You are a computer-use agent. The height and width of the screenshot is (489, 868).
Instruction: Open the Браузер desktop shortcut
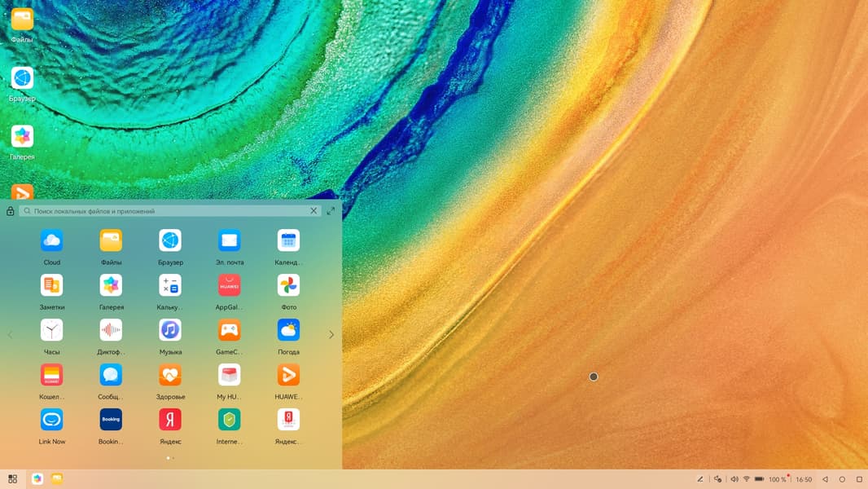click(22, 78)
